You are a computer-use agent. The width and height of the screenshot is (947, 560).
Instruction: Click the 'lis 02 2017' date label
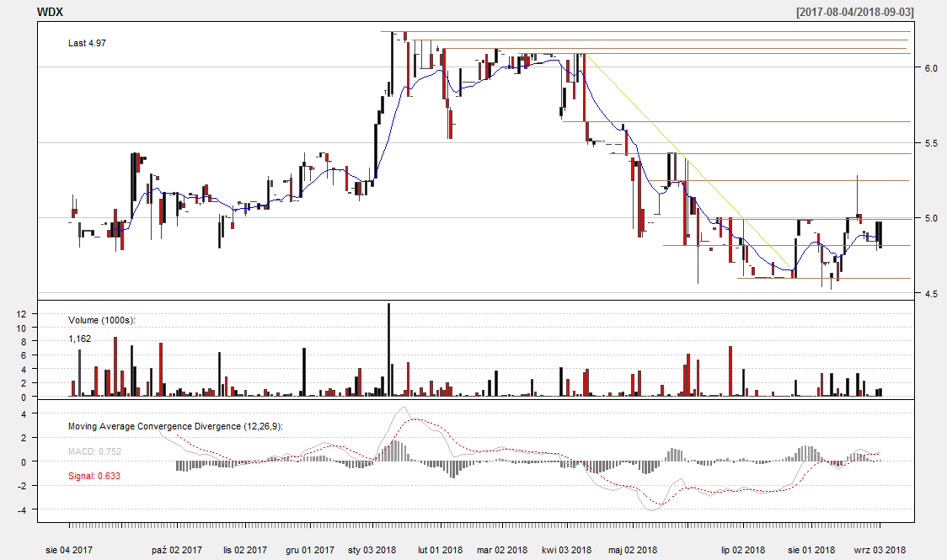tap(245, 550)
